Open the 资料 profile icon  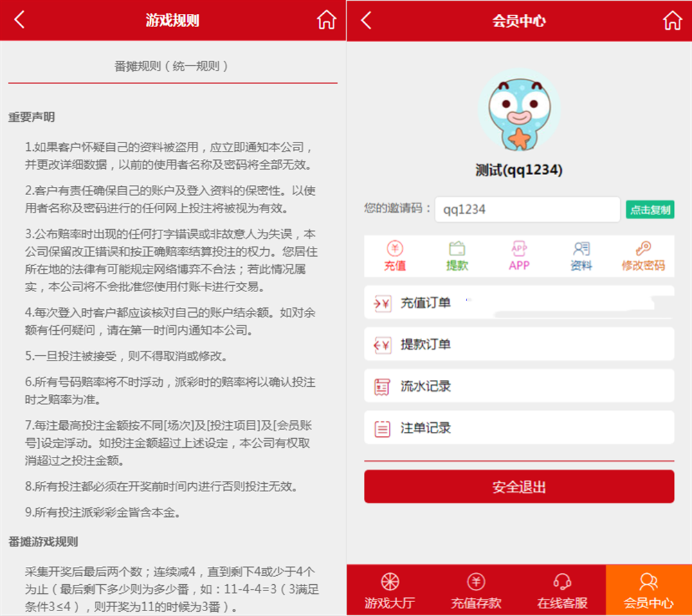[x=581, y=256]
